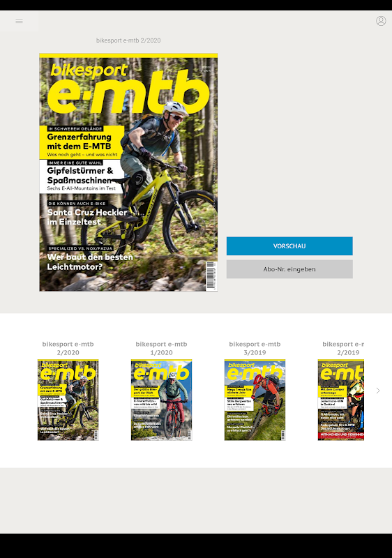Show next issues with right chevron arrow

[378, 391]
